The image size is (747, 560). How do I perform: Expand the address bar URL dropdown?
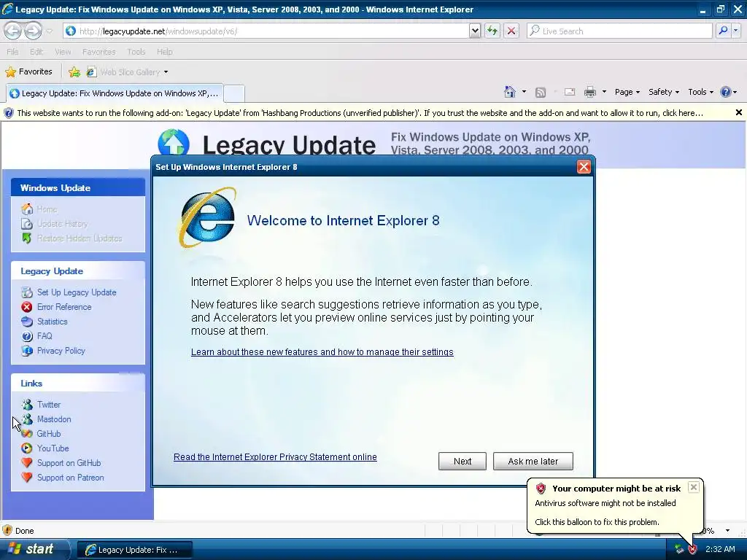474,31
